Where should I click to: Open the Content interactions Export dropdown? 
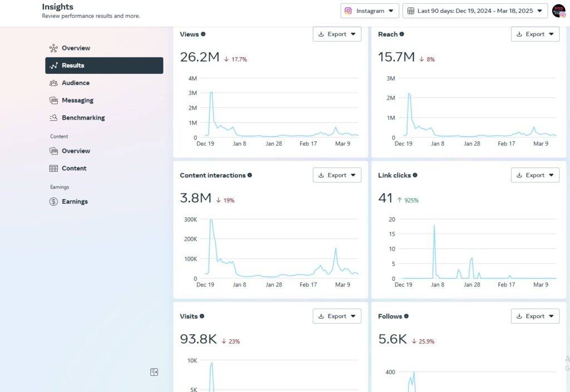(337, 175)
